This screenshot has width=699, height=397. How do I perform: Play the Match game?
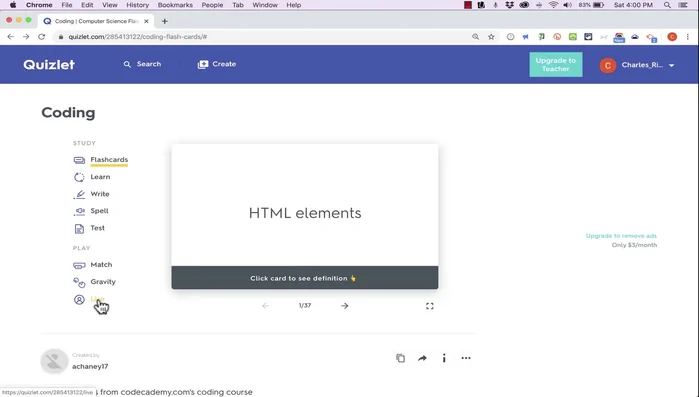pos(101,265)
